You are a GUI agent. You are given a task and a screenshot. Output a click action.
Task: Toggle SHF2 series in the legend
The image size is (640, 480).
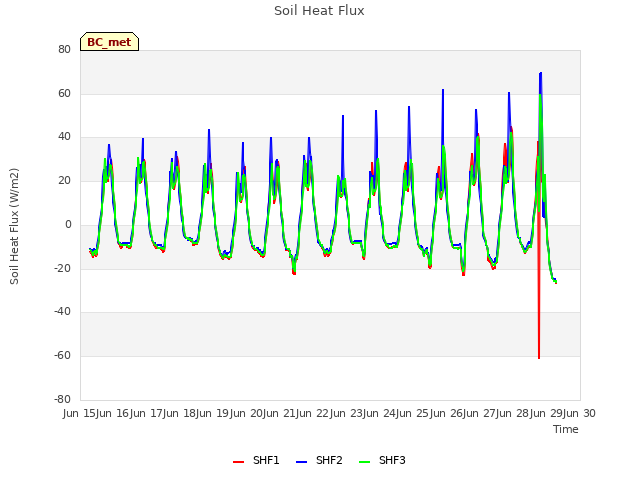tap(319, 460)
